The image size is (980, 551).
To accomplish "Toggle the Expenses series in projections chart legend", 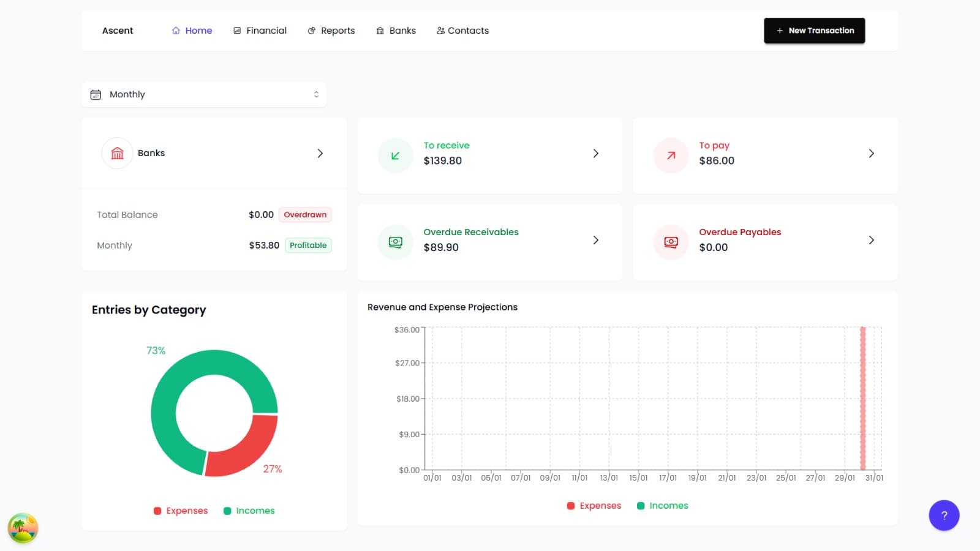I will 594,506.
